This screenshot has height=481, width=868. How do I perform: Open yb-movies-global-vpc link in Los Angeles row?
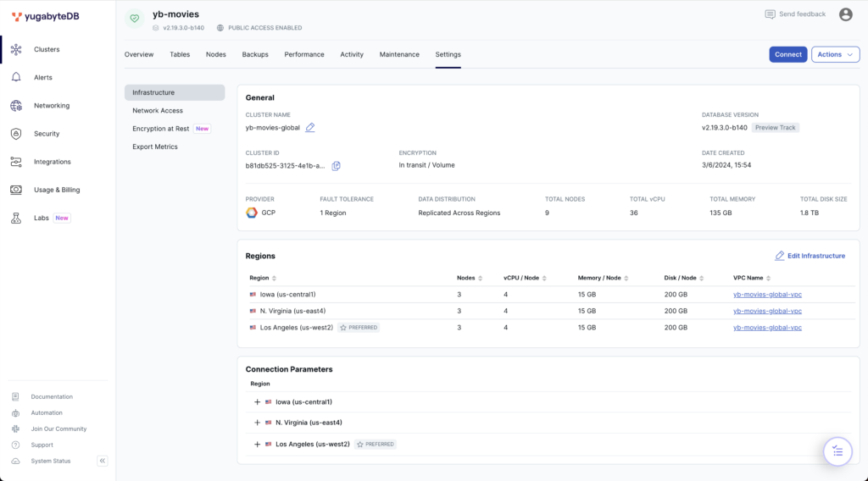tap(767, 328)
